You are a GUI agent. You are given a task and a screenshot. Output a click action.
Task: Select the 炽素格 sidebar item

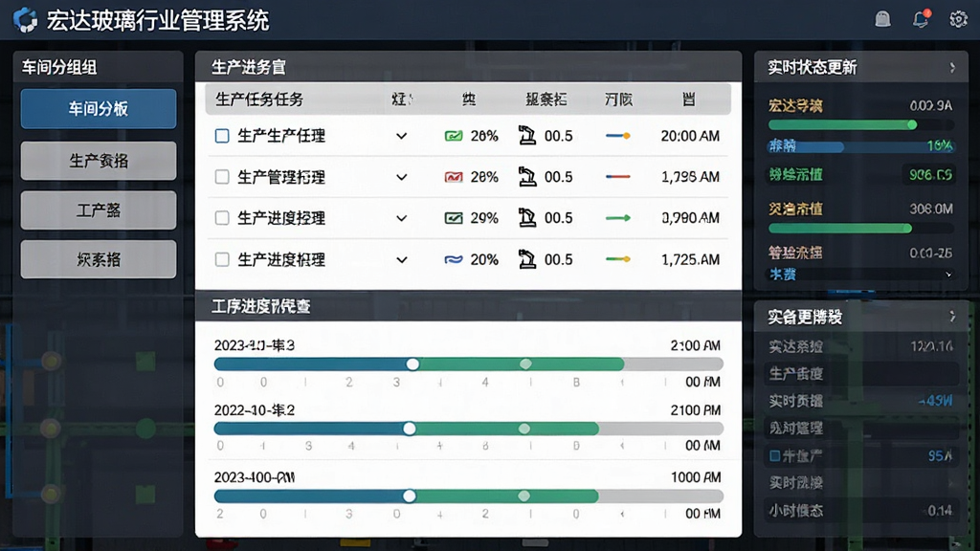(99, 259)
